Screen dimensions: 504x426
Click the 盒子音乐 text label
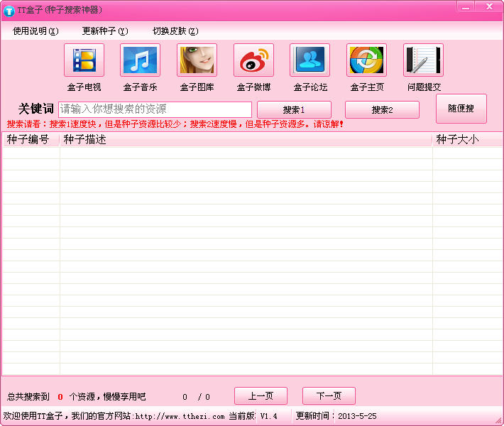pyautogui.click(x=140, y=87)
